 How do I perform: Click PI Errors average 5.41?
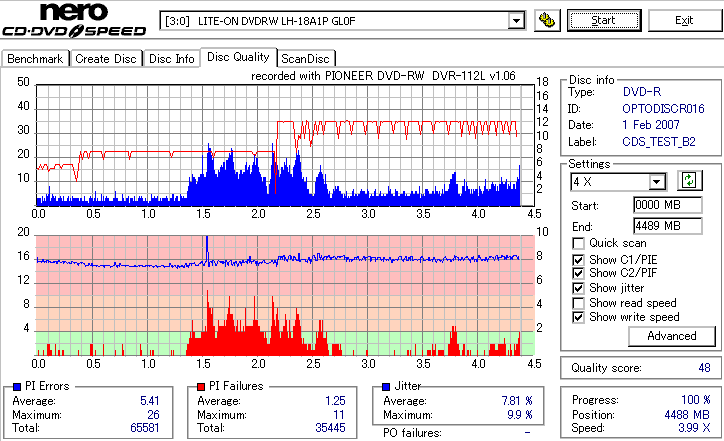[150, 401]
